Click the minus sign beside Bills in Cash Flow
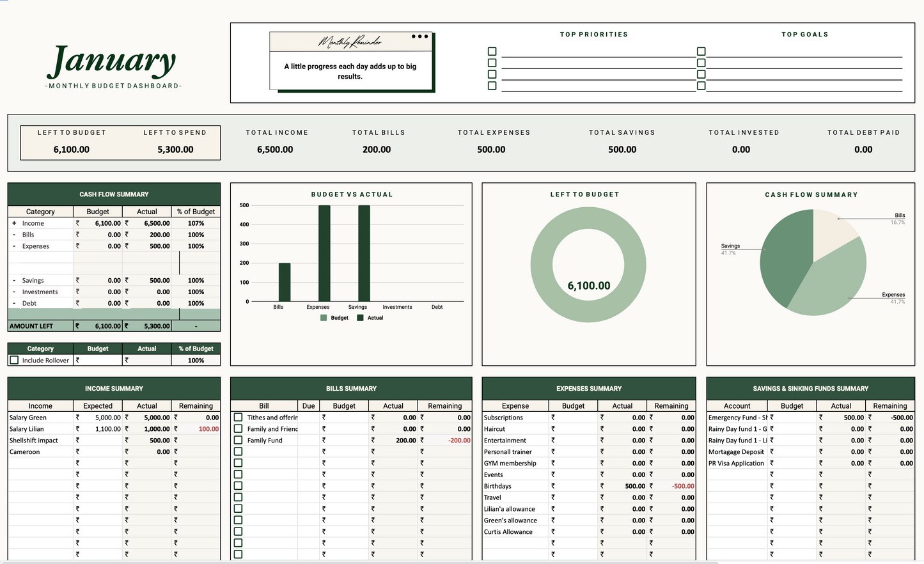 point(14,235)
